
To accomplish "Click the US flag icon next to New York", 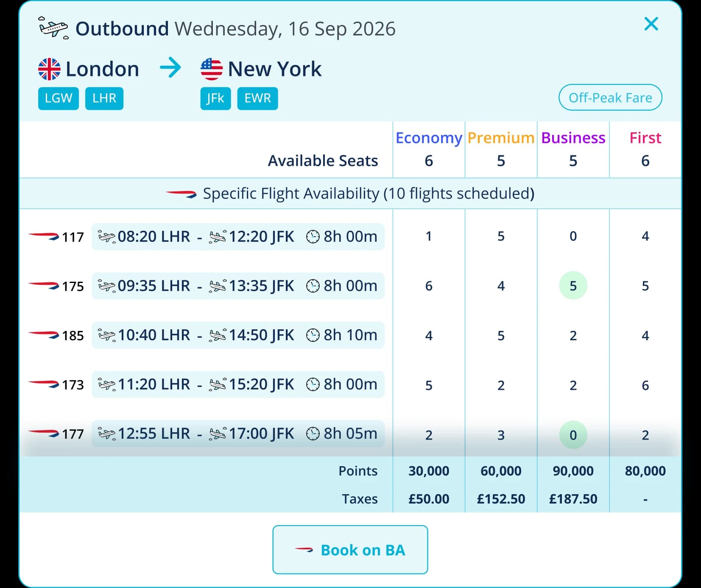I will pos(212,69).
